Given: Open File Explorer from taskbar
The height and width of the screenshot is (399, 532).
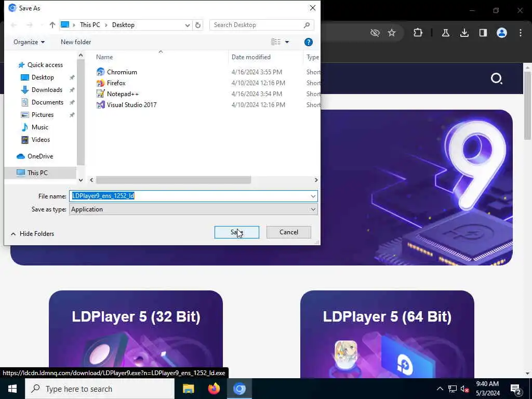Looking at the screenshot, I should coord(188,389).
